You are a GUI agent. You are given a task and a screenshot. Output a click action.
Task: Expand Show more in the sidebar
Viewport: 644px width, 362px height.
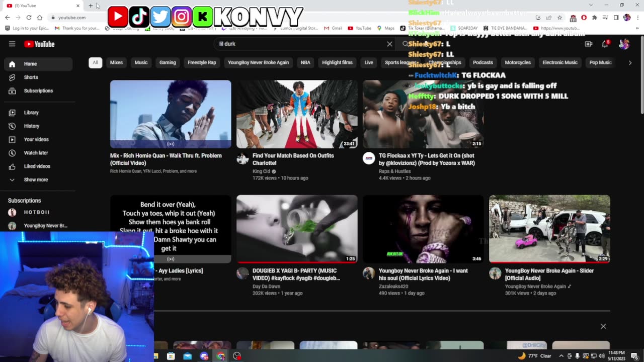click(x=38, y=179)
